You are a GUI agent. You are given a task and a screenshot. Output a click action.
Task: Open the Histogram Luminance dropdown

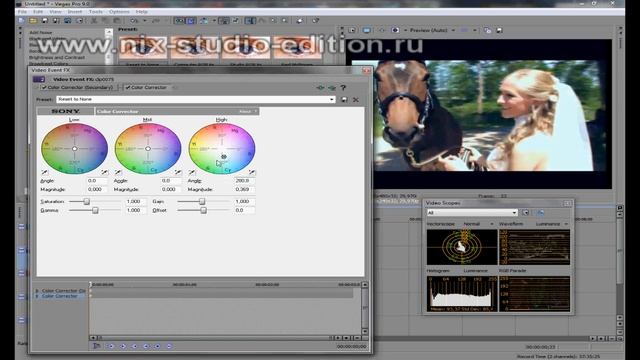[x=476, y=271]
